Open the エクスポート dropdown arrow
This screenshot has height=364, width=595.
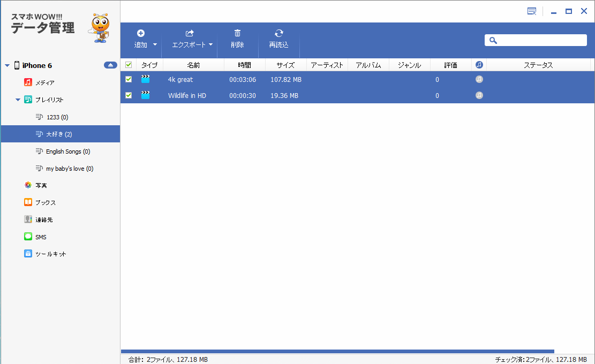click(211, 45)
